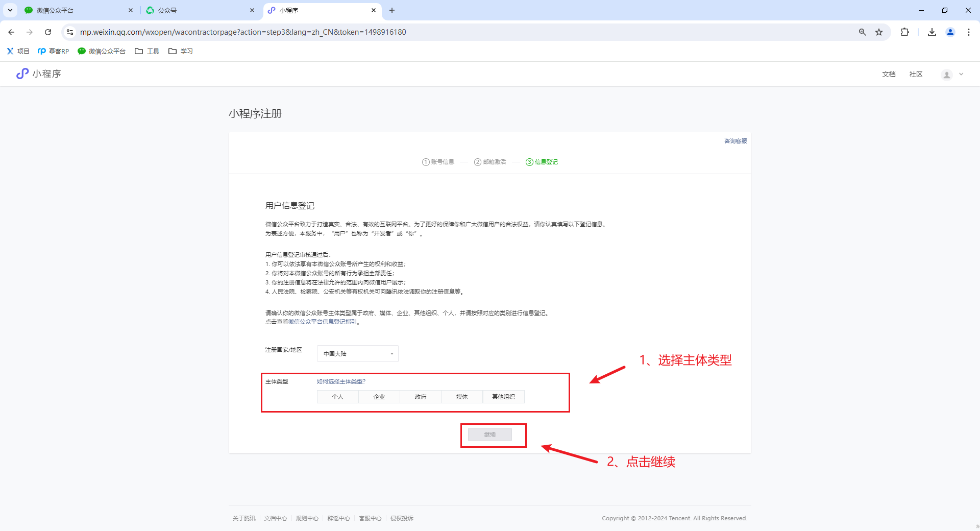Open the tab search dropdown arrow

click(x=10, y=10)
